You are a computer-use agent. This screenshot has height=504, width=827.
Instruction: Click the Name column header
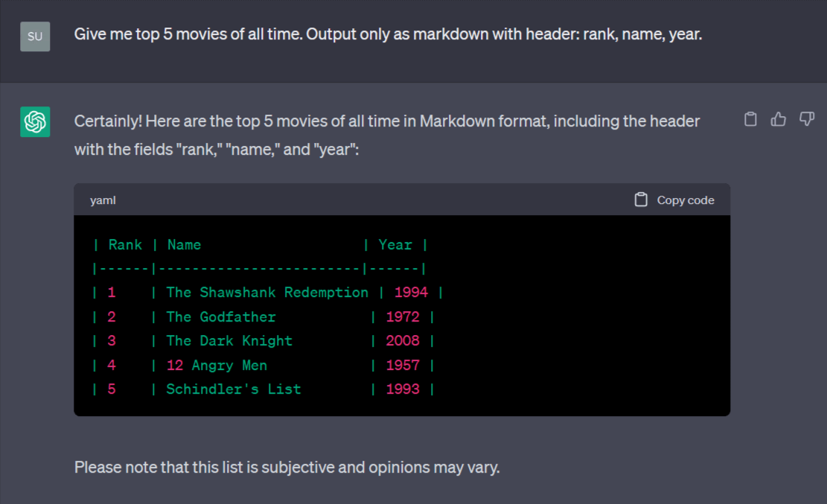184,245
